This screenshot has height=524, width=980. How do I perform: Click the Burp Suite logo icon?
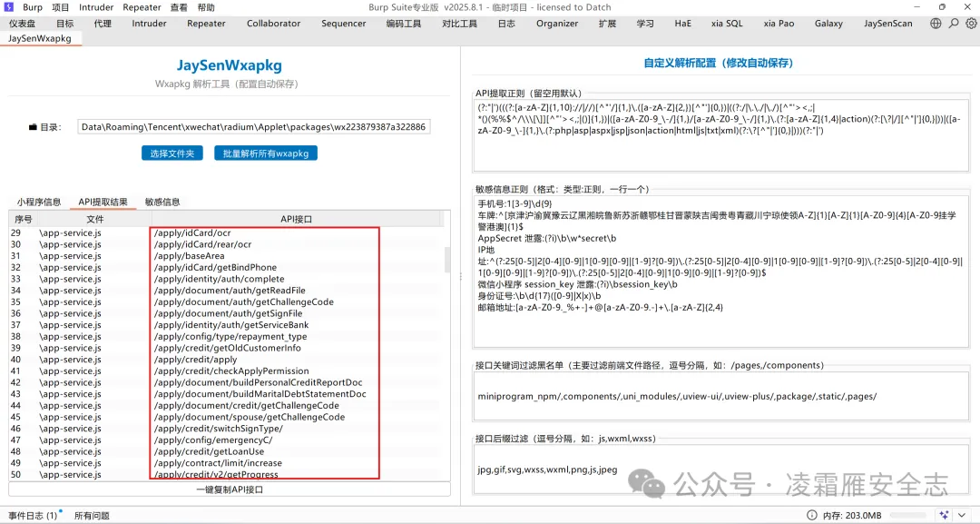point(9,7)
